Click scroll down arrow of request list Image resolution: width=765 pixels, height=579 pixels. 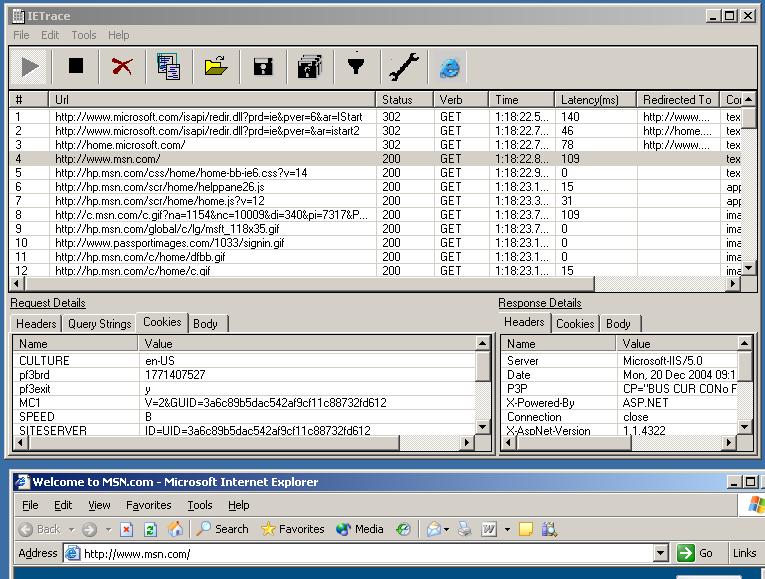(749, 268)
